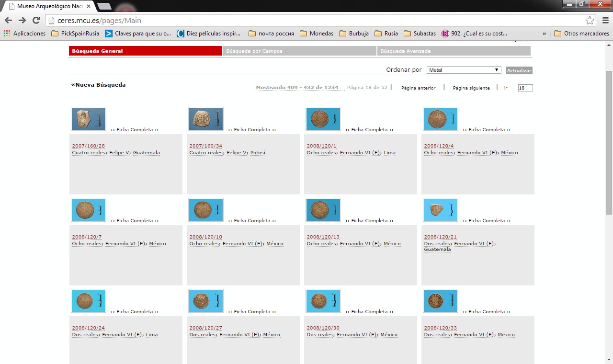Click the vertical page scrollbar thumb
The width and height of the screenshot is (613, 364).
click(609, 143)
